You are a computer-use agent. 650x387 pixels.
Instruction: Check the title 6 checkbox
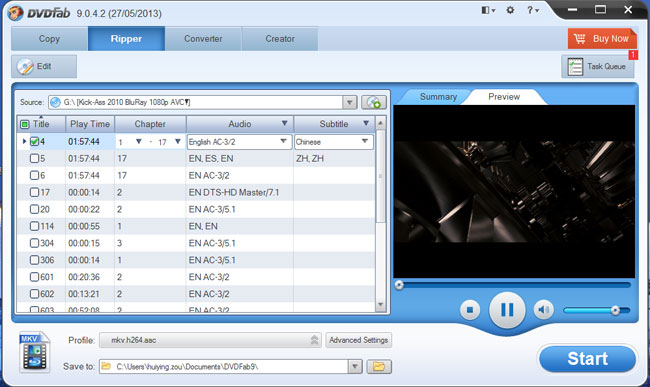(34, 175)
